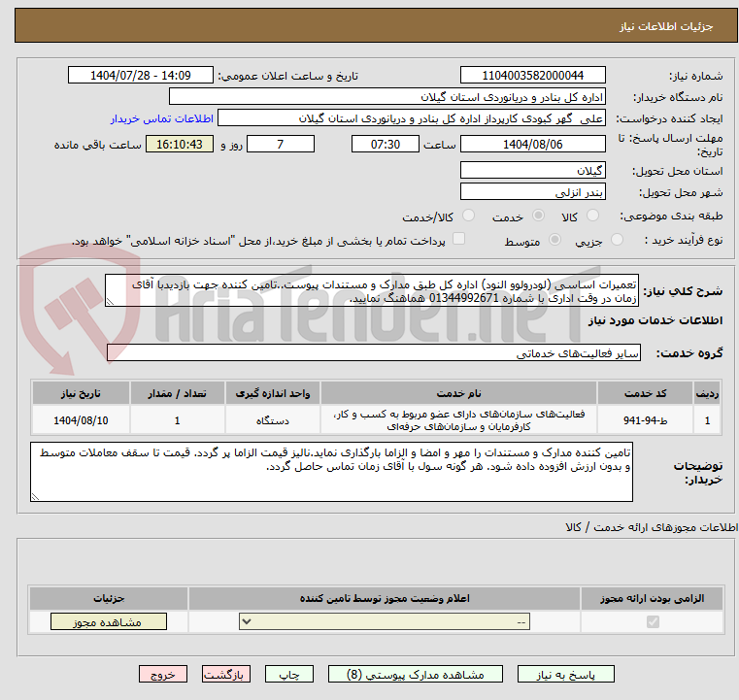739x700 pixels.
Task: Click the چاپ print button
Action: click(x=289, y=674)
